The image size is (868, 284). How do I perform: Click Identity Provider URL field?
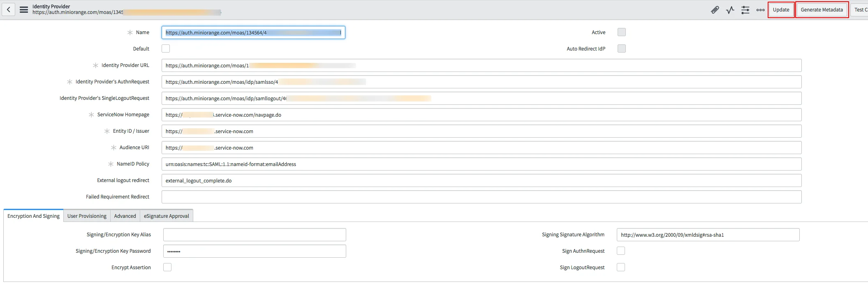point(481,65)
